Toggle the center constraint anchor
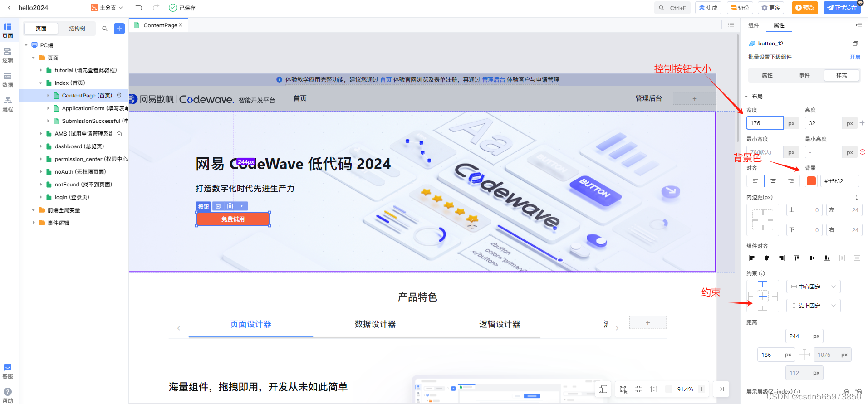The width and height of the screenshot is (868, 404). pos(763,297)
